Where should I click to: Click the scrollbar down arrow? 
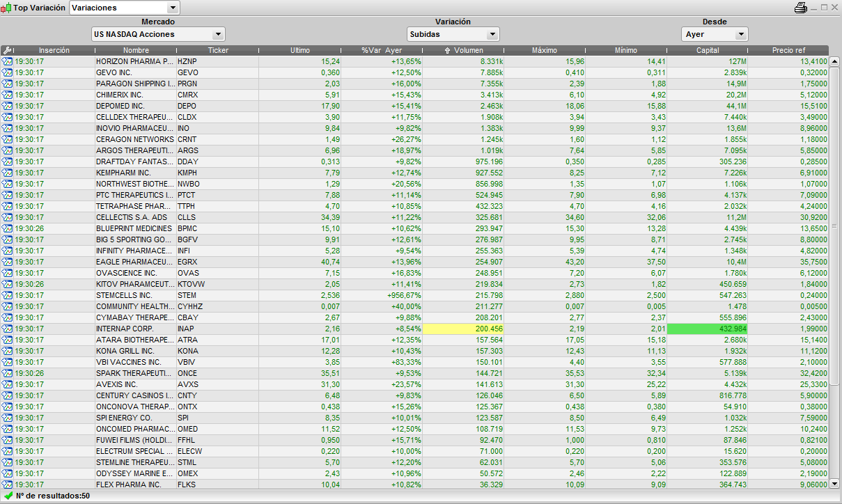pyautogui.click(x=834, y=484)
